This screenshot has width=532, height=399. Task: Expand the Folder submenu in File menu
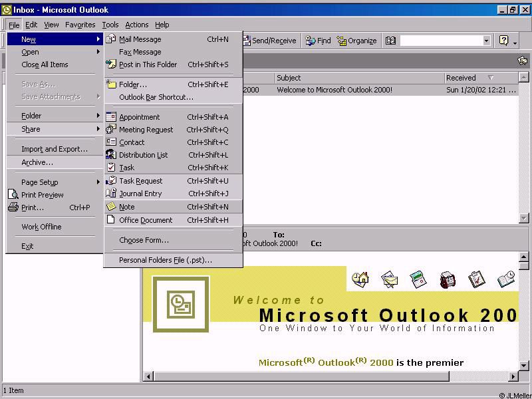pyautogui.click(x=55, y=116)
